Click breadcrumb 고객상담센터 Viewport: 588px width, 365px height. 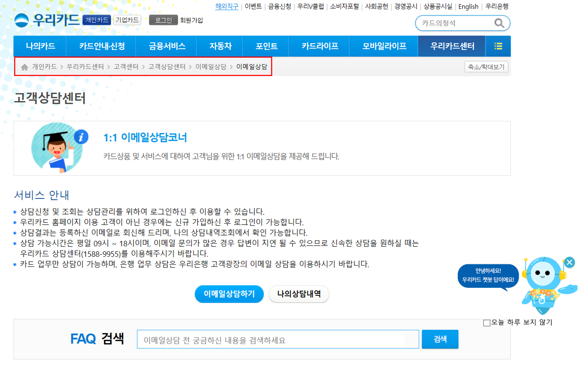coord(167,67)
